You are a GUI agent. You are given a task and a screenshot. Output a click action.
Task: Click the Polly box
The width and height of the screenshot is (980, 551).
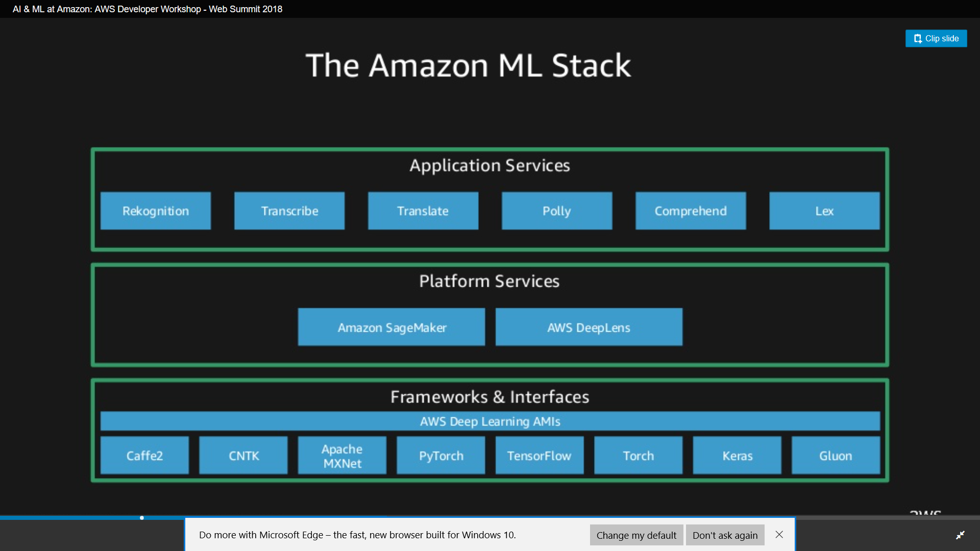[557, 211]
